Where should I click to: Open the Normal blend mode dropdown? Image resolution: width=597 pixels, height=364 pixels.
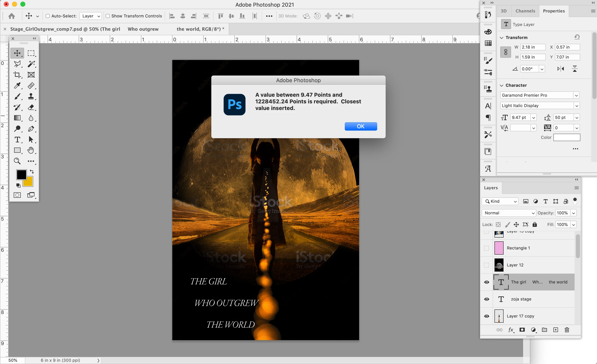click(509, 213)
